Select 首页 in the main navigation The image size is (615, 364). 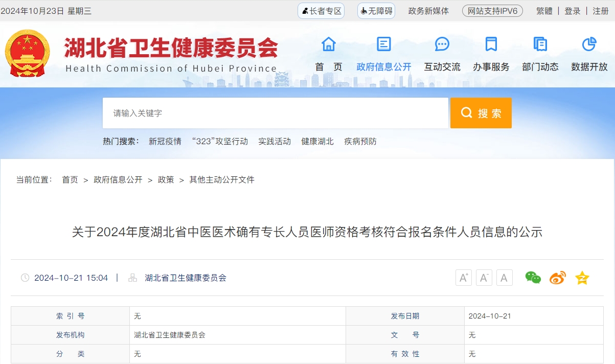coord(329,67)
